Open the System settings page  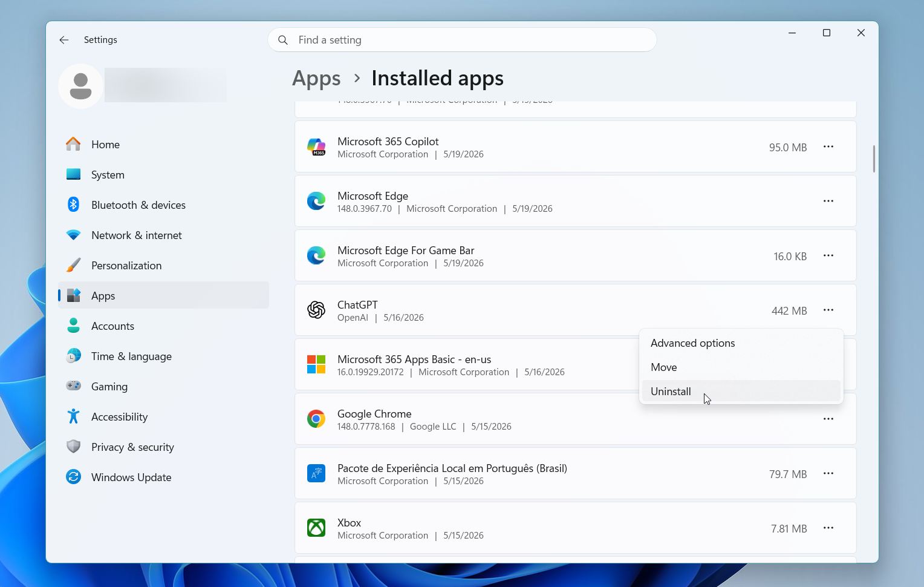point(163,174)
